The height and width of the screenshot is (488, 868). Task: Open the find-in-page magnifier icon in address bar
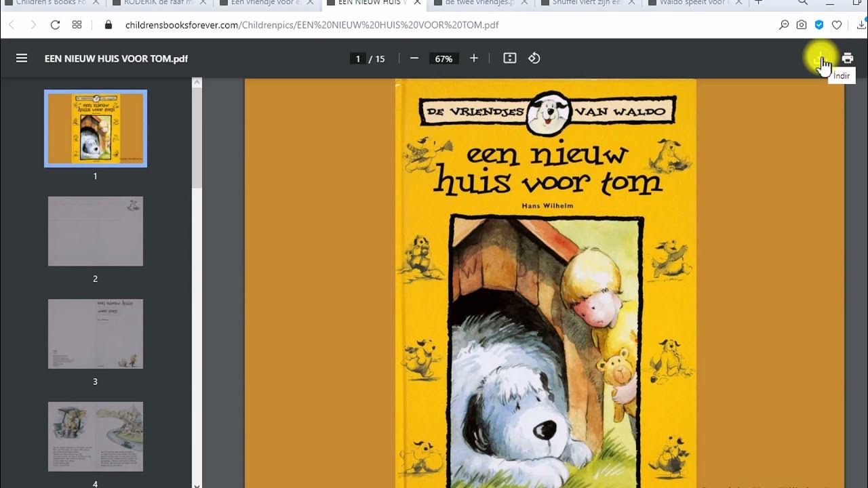(784, 25)
